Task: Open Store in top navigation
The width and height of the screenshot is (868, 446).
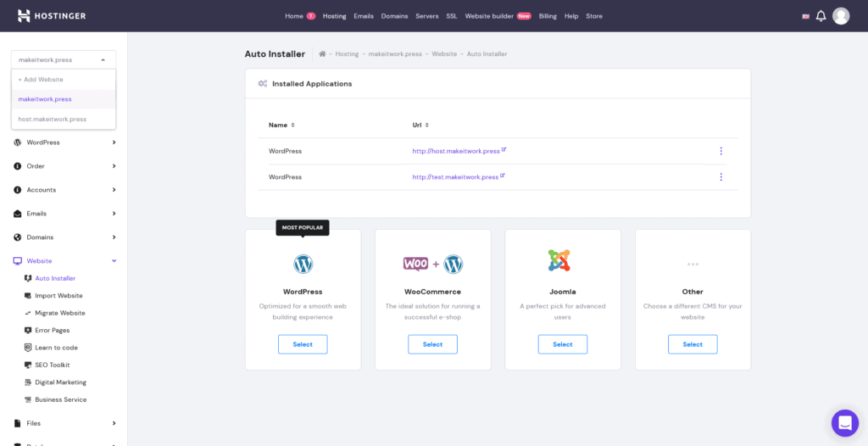Action: pyautogui.click(x=594, y=16)
